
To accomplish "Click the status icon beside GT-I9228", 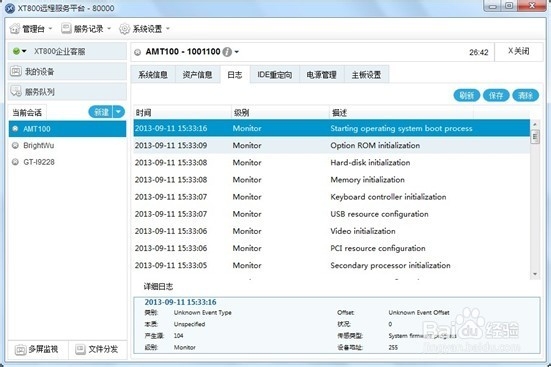I will (15, 162).
